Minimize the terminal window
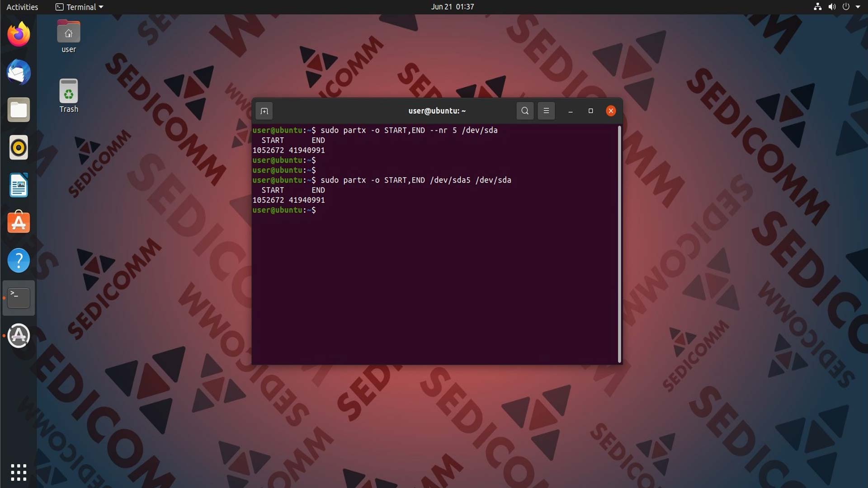The width and height of the screenshot is (868, 488). pos(571,111)
